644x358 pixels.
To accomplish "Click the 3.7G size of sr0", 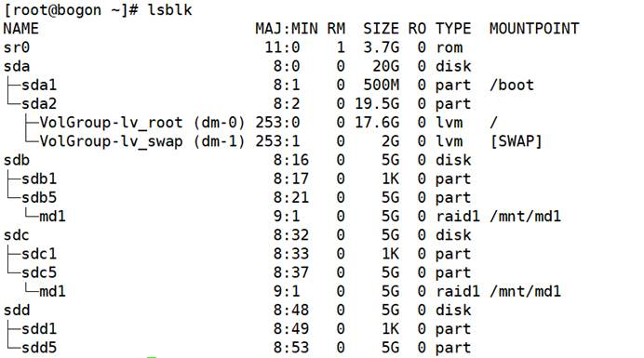I will click(381, 47).
